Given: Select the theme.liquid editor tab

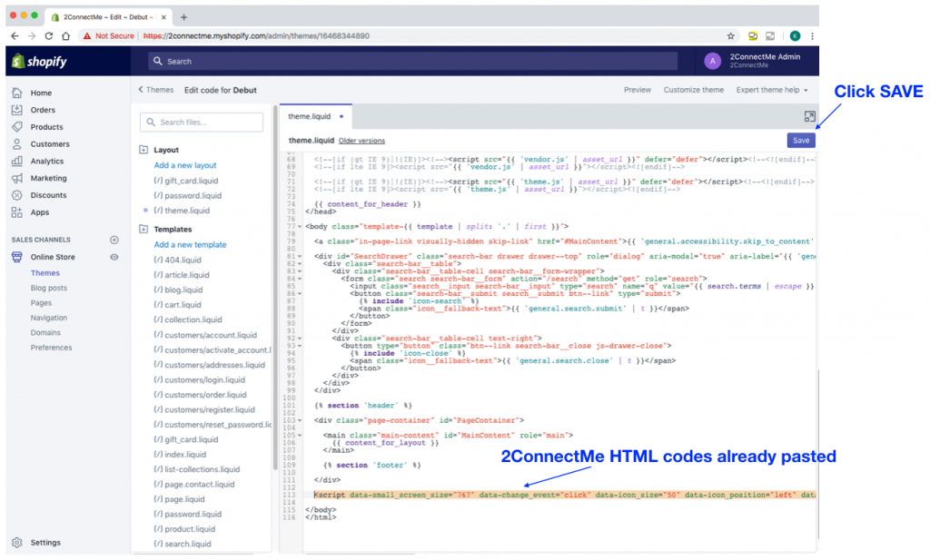Looking at the screenshot, I should pos(315,117).
